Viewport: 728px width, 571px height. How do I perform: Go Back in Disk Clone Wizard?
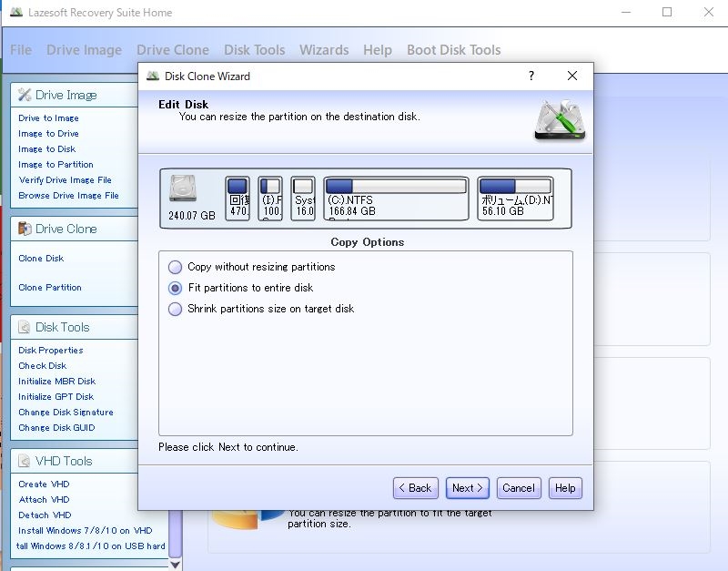pos(416,488)
